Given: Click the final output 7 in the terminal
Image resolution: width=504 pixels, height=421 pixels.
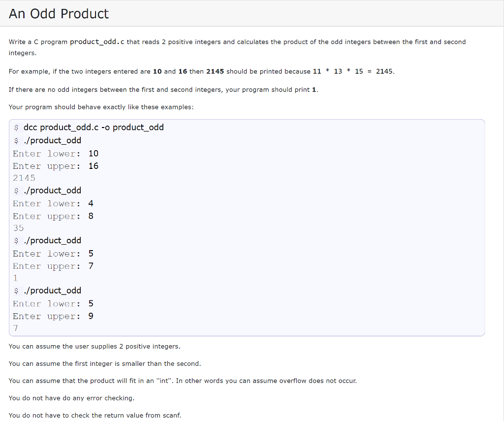Looking at the screenshot, I should point(16,328).
